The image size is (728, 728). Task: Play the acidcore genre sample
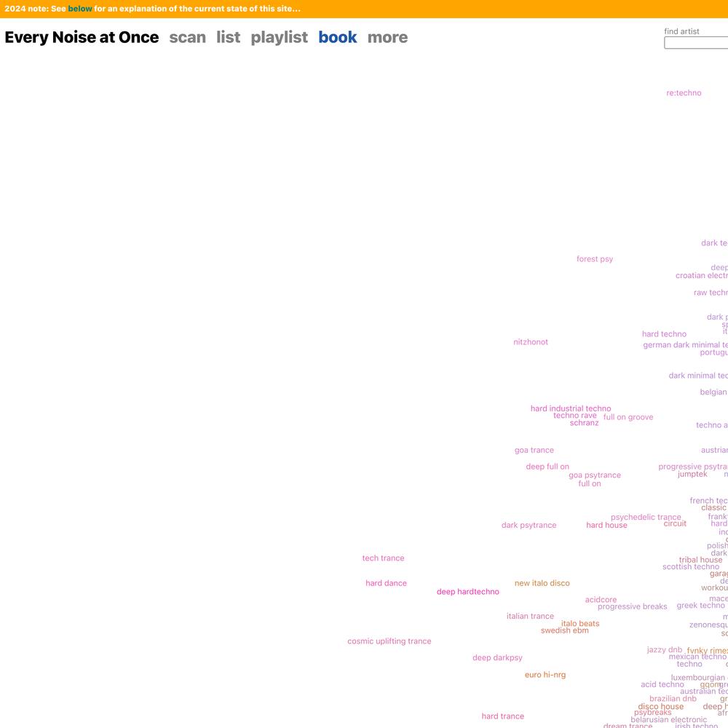point(601,601)
